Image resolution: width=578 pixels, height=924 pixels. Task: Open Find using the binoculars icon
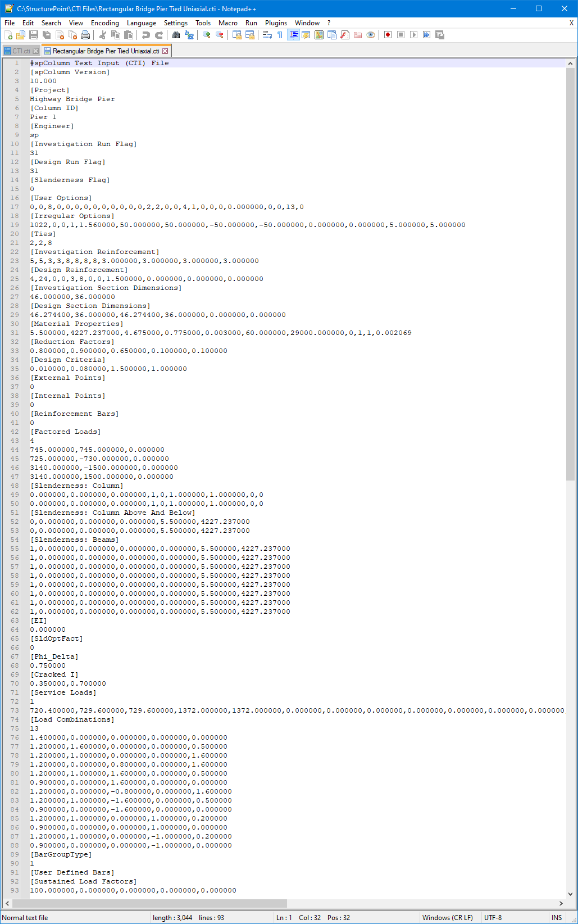(x=176, y=35)
